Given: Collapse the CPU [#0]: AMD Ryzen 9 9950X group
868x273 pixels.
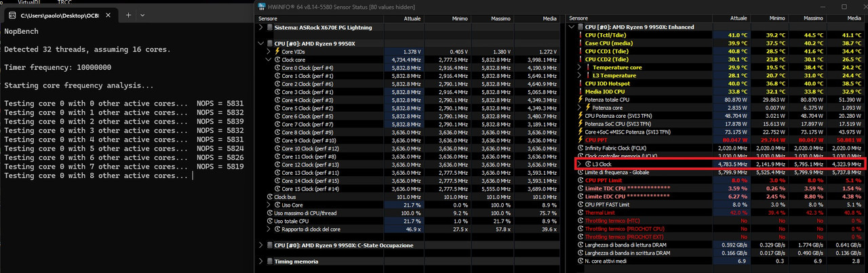Looking at the screenshot, I should pyautogui.click(x=262, y=43).
